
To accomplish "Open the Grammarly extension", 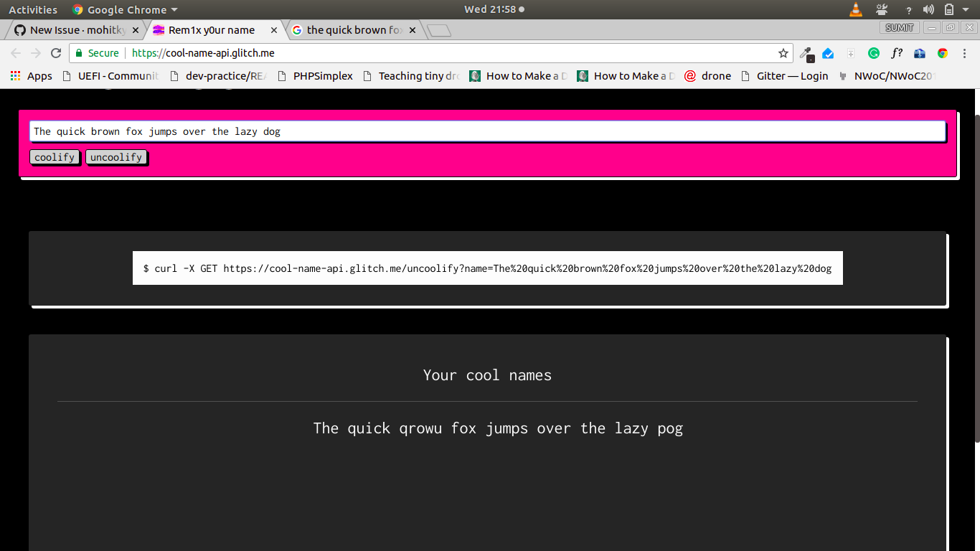I will pos(874,53).
